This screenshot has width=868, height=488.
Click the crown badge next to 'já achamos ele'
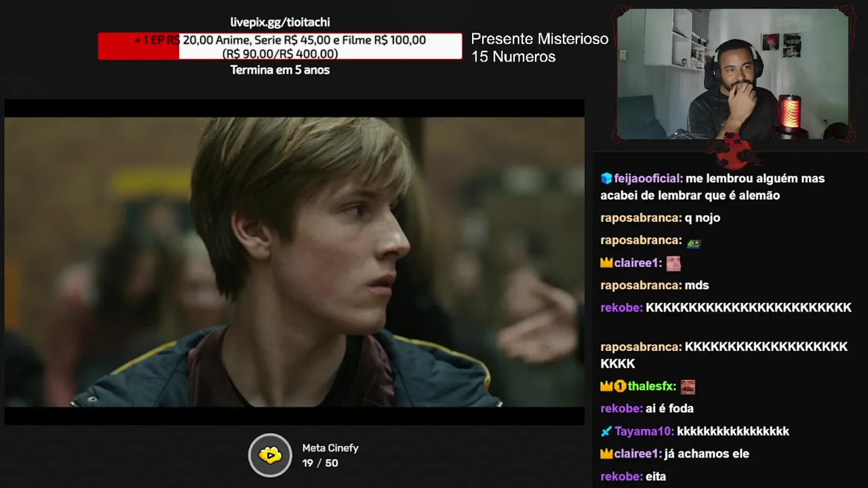tap(606, 453)
